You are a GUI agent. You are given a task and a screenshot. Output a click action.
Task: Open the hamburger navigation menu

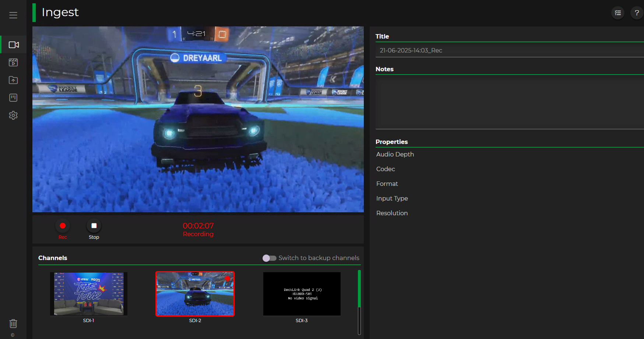click(13, 15)
